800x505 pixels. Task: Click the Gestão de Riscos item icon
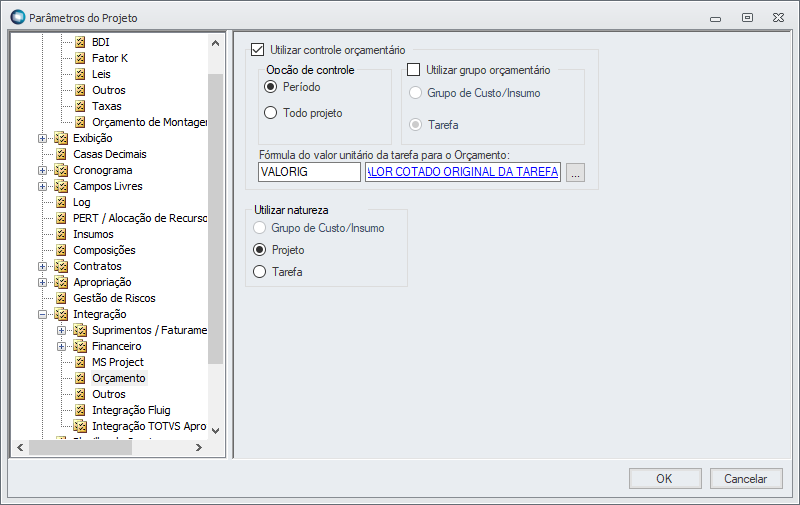coord(61,298)
